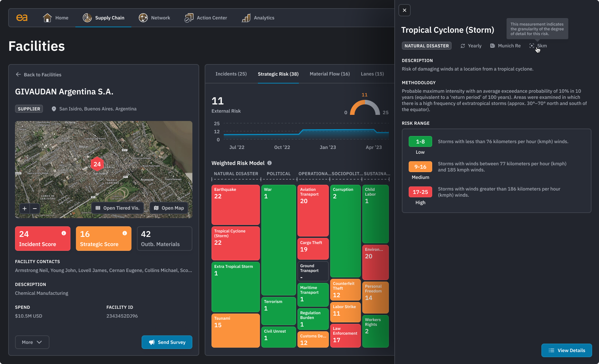Click info icon on Incident Score card
This screenshot has height=364, width=599.
click(x=64, y=233)
